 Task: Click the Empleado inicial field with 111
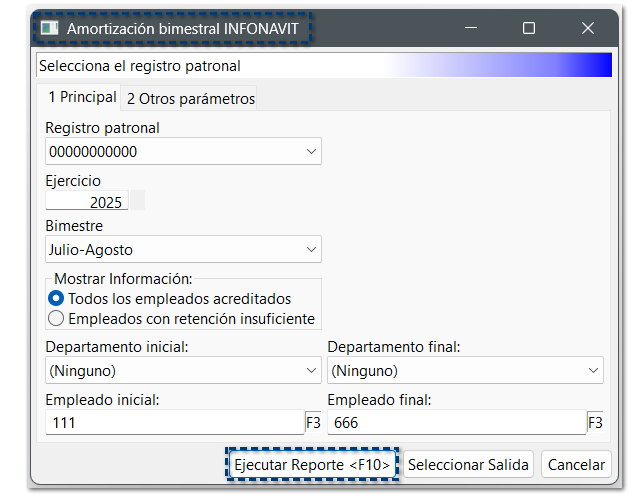coord(174,424)
